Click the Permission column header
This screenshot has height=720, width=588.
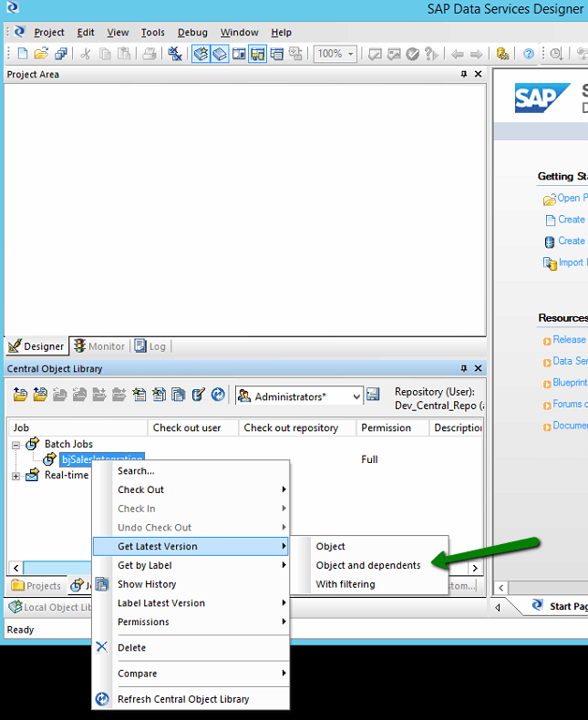coord(386,427)
